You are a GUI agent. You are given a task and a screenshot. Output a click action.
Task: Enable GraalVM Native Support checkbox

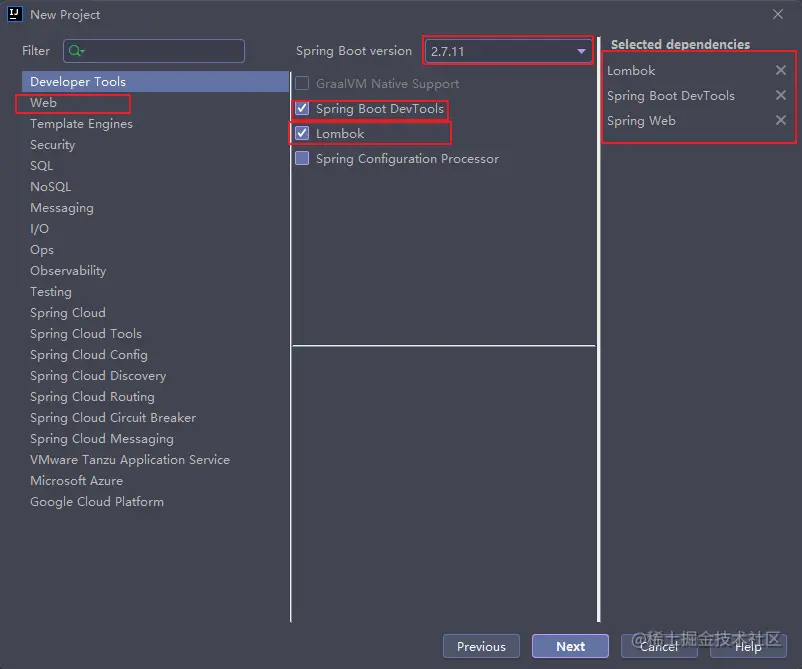tap(302, 83)
